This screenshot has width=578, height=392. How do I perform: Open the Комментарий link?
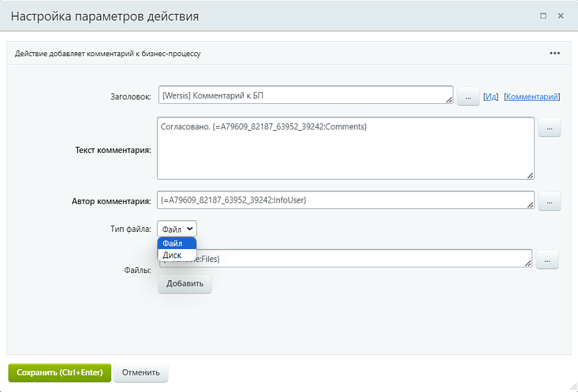point(532,97)
